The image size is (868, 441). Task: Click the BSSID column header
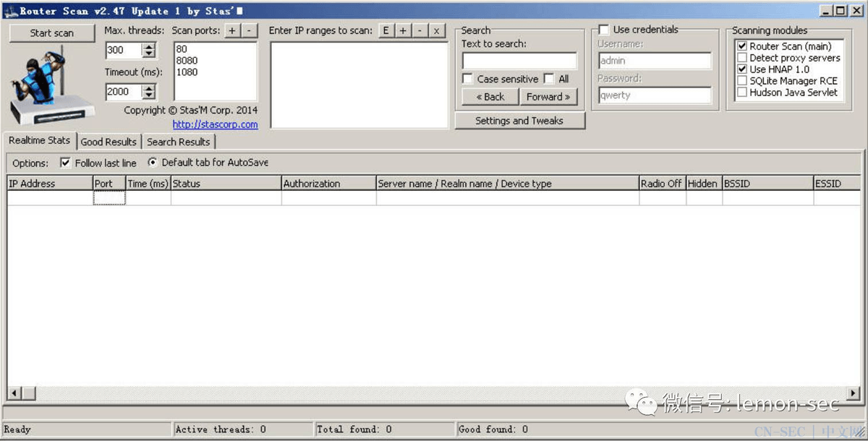[x=768, y=184]
